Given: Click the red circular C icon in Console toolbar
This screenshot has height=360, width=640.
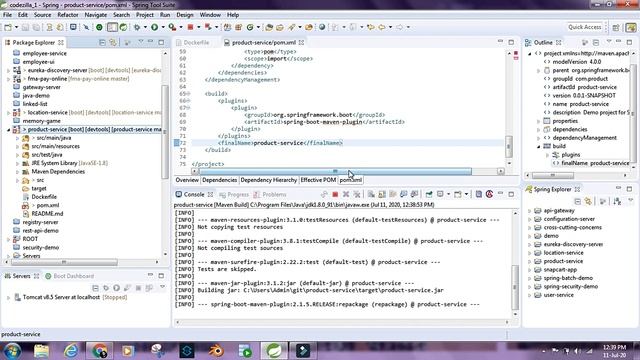Looking at the screenshot, I should [489, 194].
